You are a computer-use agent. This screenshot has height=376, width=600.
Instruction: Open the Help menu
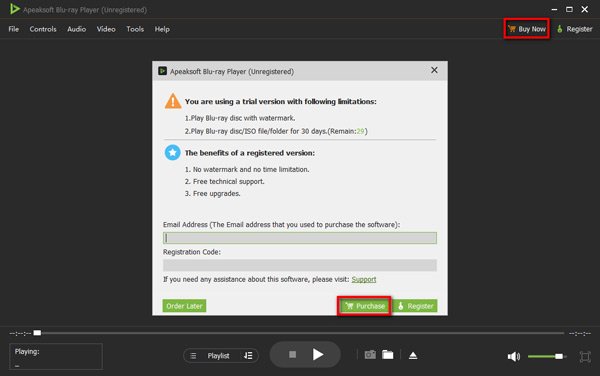[162, 29]
